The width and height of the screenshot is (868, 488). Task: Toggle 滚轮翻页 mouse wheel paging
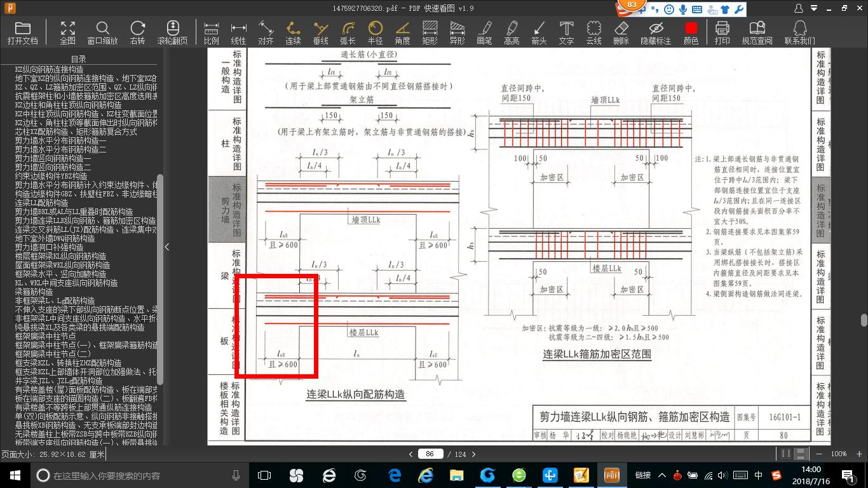click(x=173, y=32)
